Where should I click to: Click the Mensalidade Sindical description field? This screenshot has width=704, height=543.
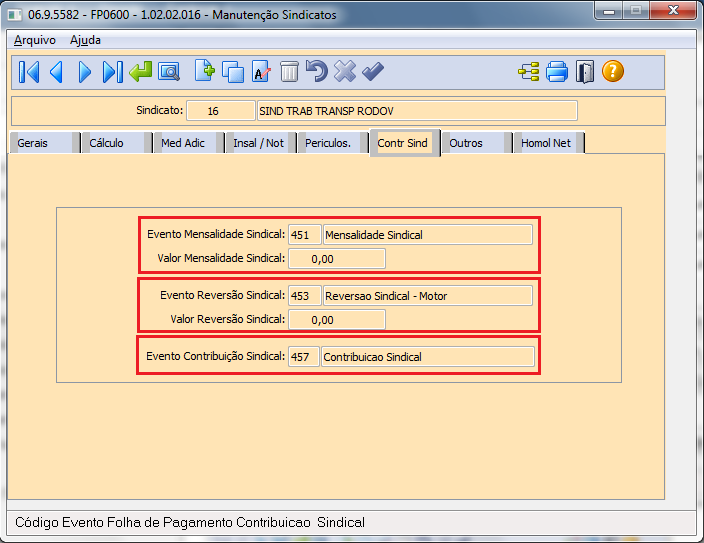click(428, 235)
